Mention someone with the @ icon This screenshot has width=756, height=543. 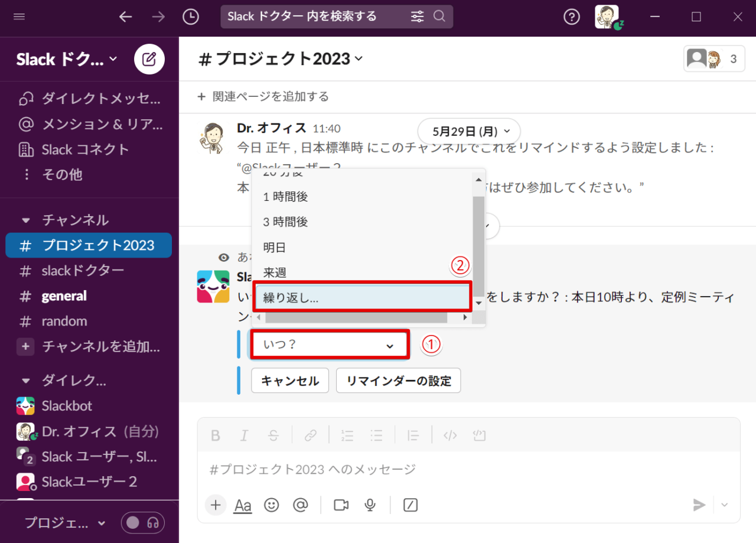pos(301,505)
